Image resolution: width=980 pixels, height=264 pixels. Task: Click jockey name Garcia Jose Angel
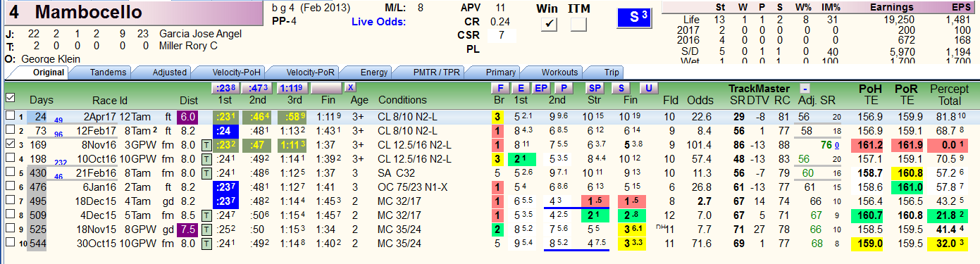201,34
